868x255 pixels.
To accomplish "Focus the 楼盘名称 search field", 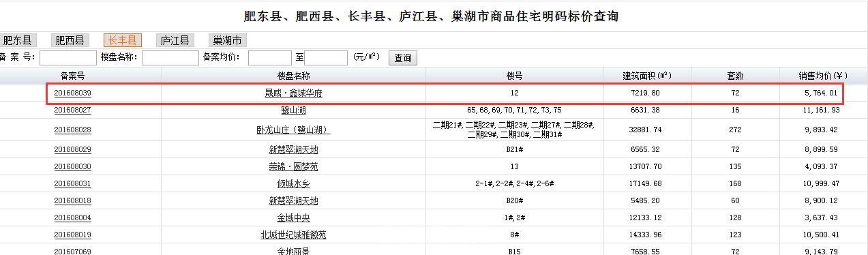I will point(170,58).
